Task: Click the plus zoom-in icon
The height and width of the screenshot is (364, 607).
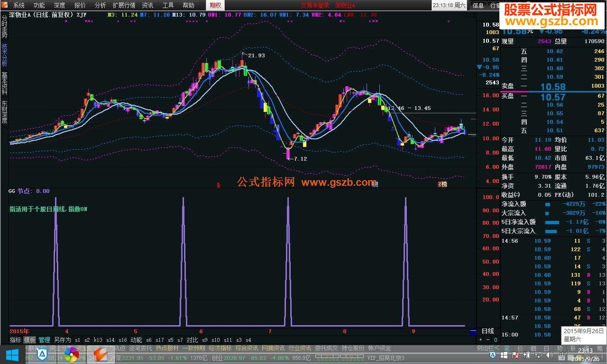Action: tap(480, 340)
